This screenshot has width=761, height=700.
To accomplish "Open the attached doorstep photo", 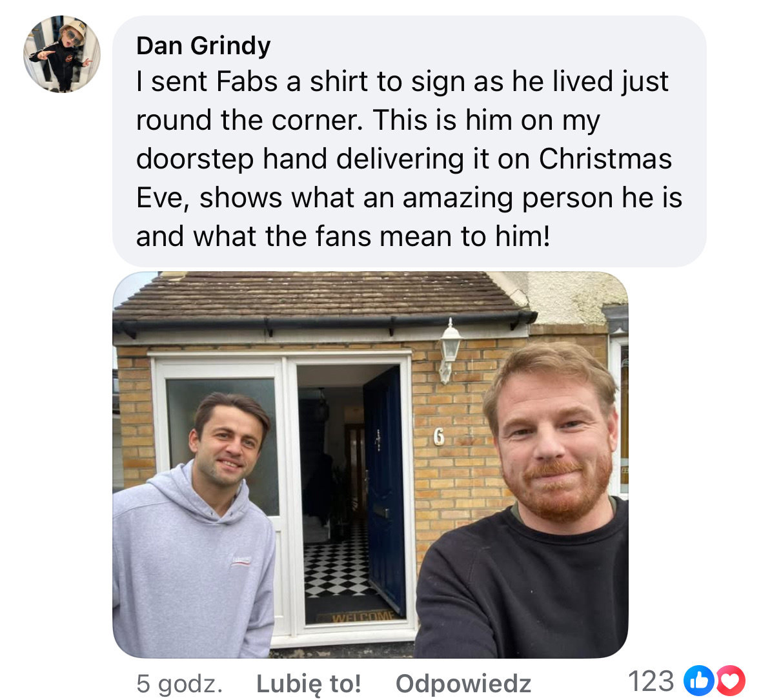I will 370,464.
